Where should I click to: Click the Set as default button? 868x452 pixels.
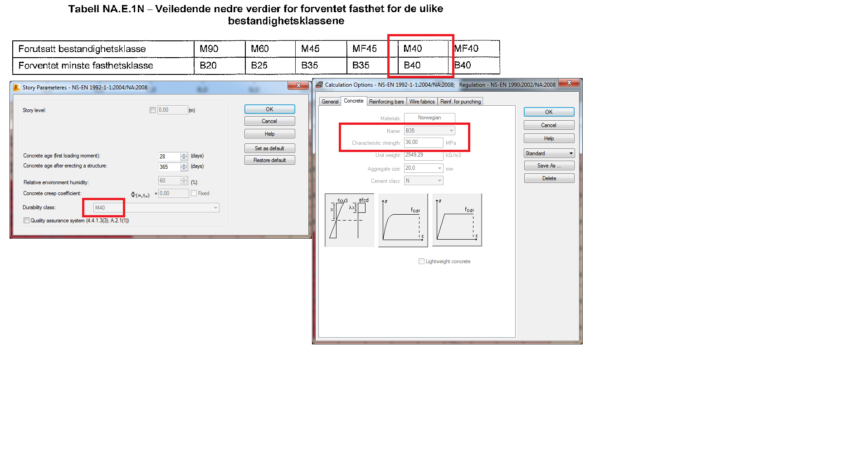[x=269, y=148]
